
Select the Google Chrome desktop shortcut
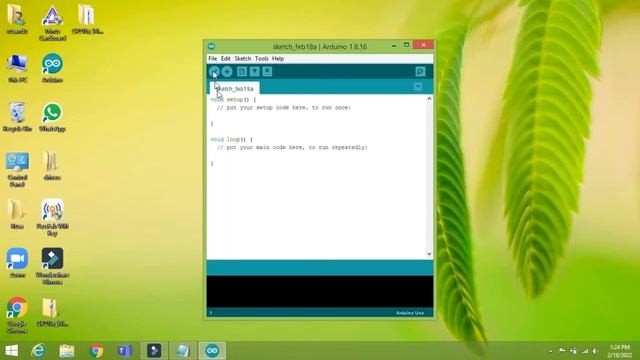(x=17, y=315)
